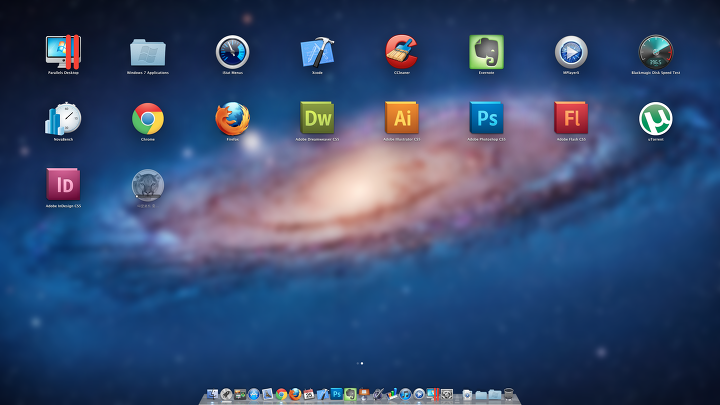Open the Trash in the Dock
This screenshot has width=720, height=405.
[508, 394]
